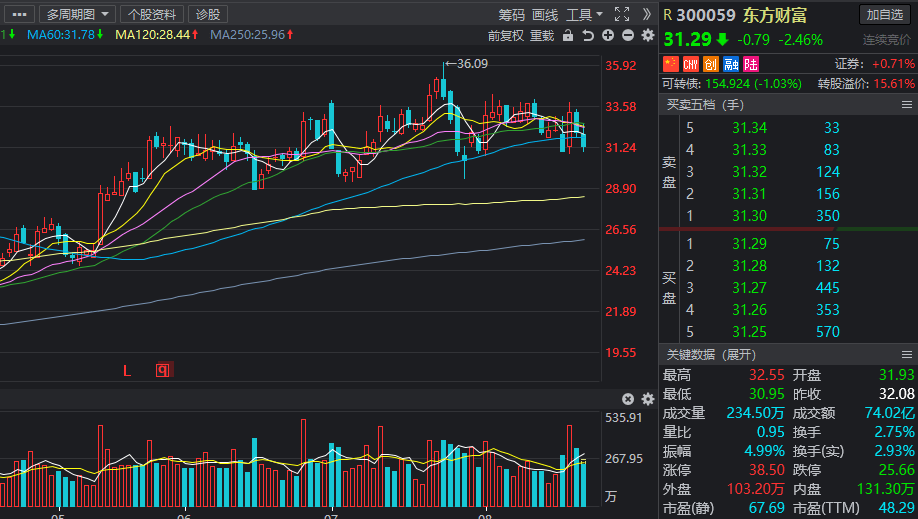Open the three-dots more options button

(19, 14)
